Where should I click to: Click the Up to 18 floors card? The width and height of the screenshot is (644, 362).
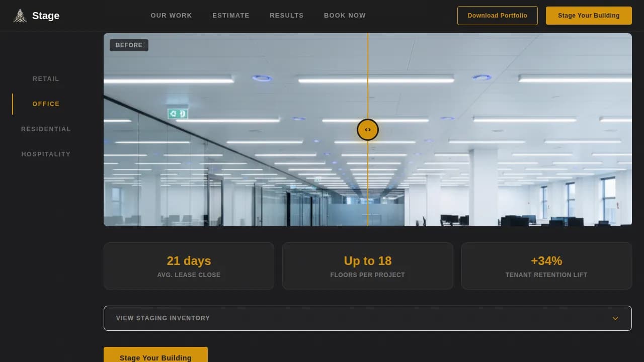(x=367, y=266)
